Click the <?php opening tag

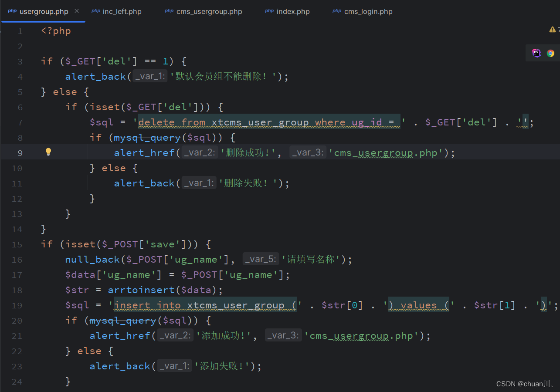pyautogui.click(x=56, y=31)
